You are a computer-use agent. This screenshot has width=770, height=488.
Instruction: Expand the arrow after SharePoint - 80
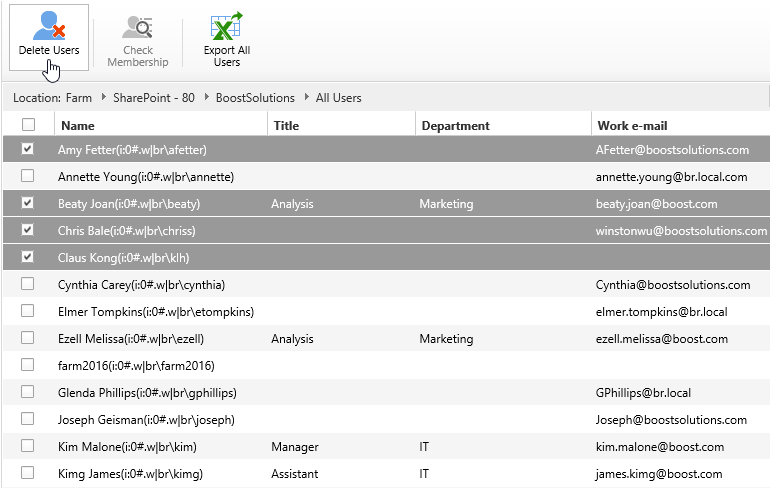[x=207, y=98]
